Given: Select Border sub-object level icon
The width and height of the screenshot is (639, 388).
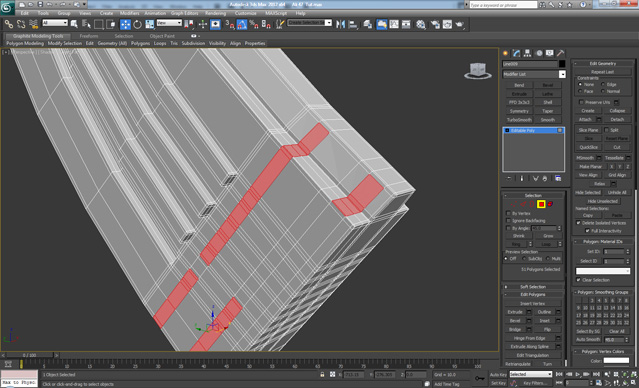Looking at the screenshot, I should (531, 204).
